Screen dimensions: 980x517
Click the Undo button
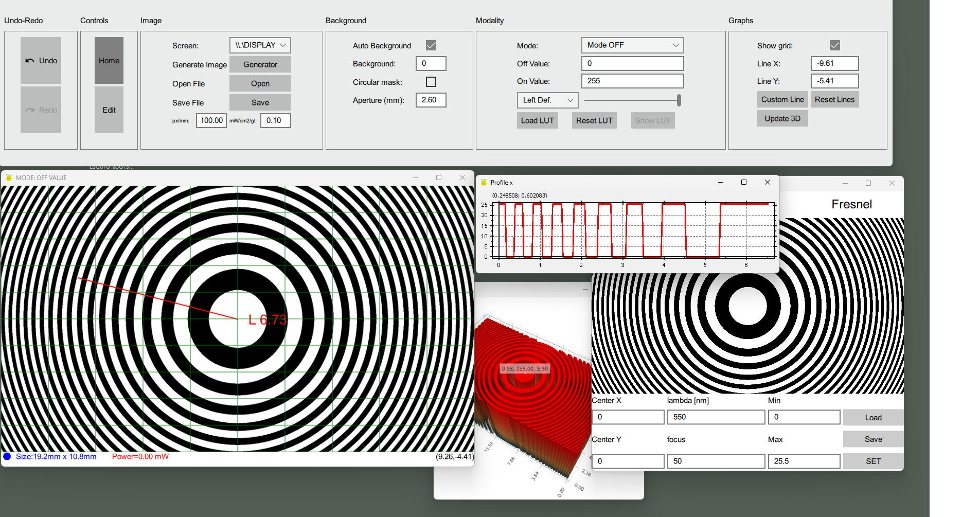pos(41,60)
